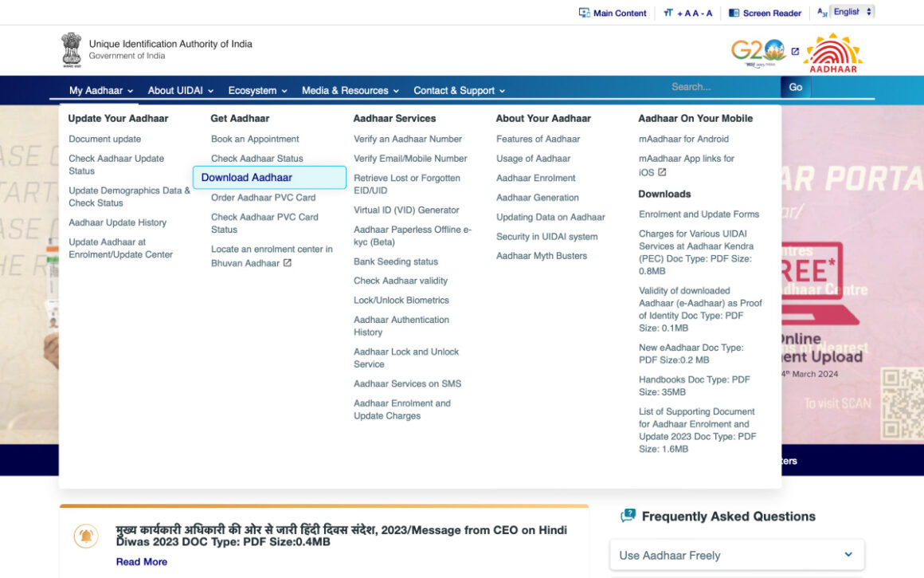This screenshot has height=578, width=924.
Task: Click the notification bell icon beside Hindi Diwas message
Action: tap(86, 537)
